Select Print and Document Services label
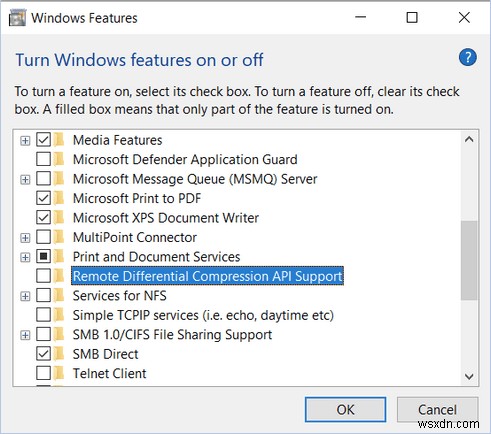 (156, 257)
